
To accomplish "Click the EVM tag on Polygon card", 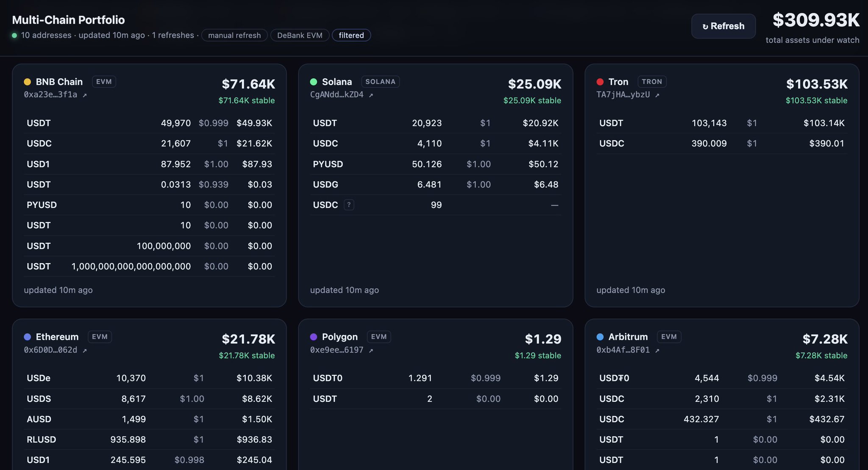I will (378, 337).
